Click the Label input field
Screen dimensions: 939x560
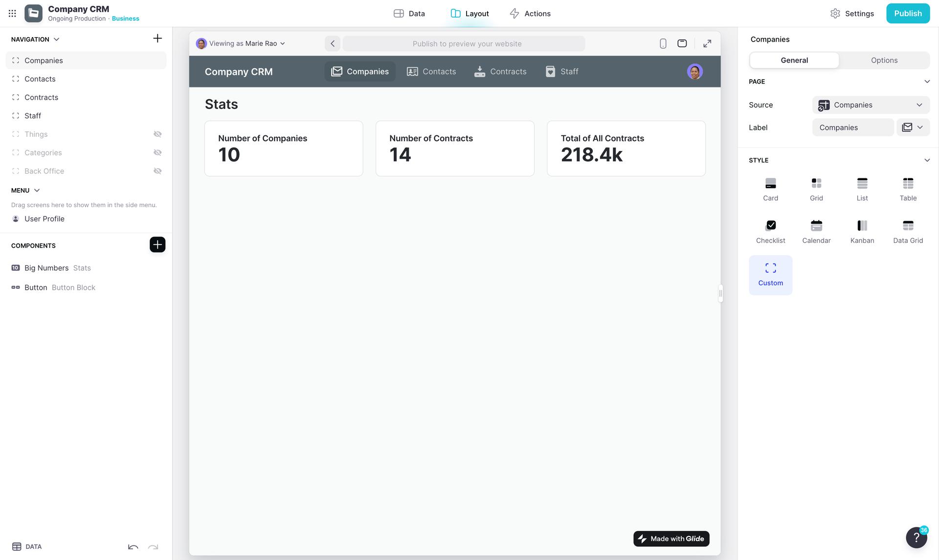point(852,128)
